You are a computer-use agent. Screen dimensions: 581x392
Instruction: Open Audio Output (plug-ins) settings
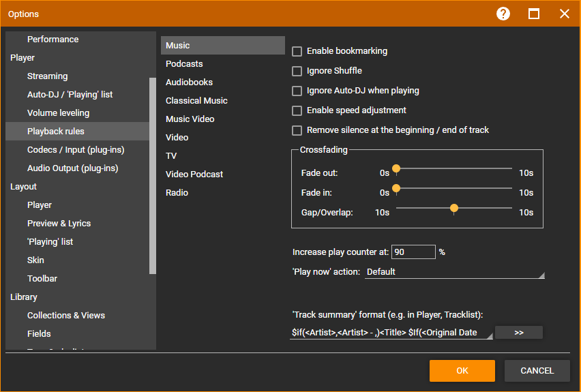click(78, 168)
